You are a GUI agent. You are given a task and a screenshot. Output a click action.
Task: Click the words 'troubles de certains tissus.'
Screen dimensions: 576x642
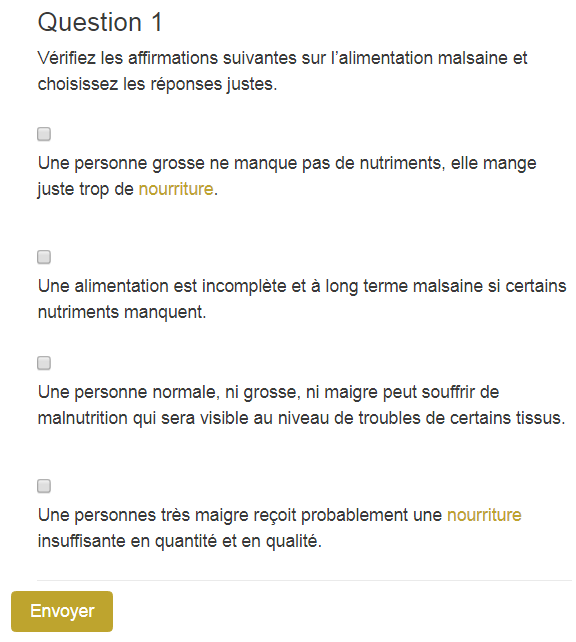click(x=462, y=418)
